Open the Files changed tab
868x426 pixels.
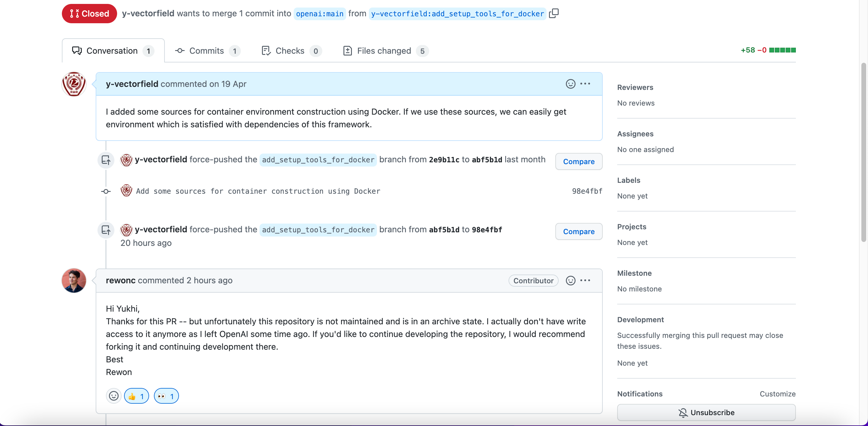click(385, 51)
